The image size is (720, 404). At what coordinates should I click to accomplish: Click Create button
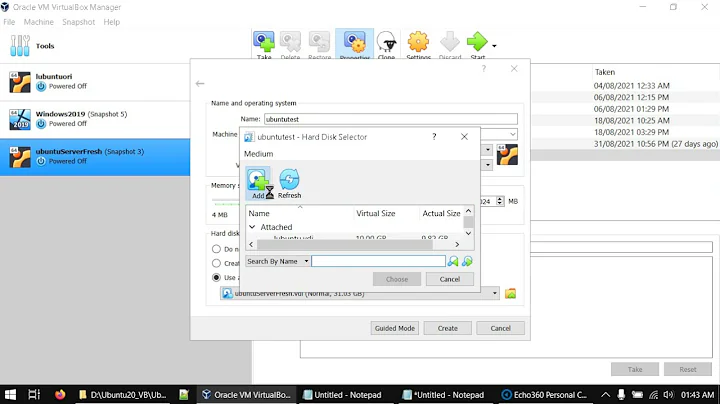pos(448,328)
